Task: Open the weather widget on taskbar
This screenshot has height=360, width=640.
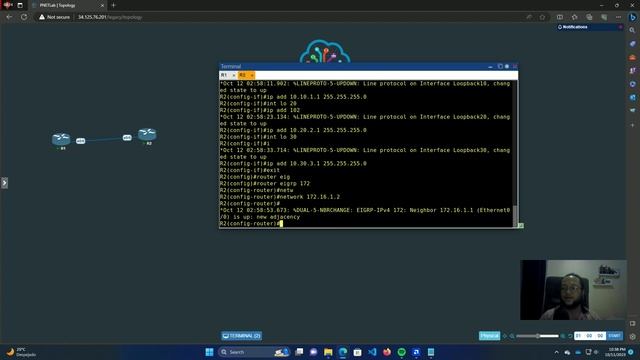Action: [x=21, y=352]
